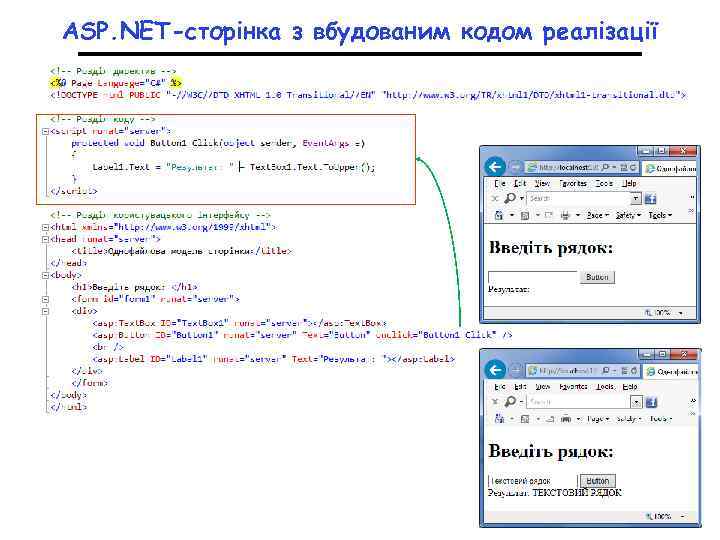Open Safety dropdown in empty-textbox browser
The width and height of the screenshot is (720, 540).
628,215
